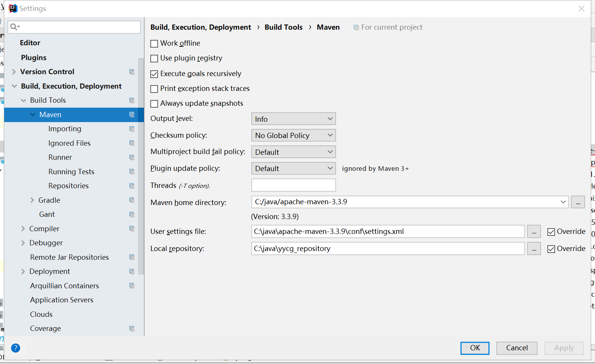The width and height of the screenshot is (595, 364).
Task: Enable Always update snapshots checkbox
Action: point(154,104)
